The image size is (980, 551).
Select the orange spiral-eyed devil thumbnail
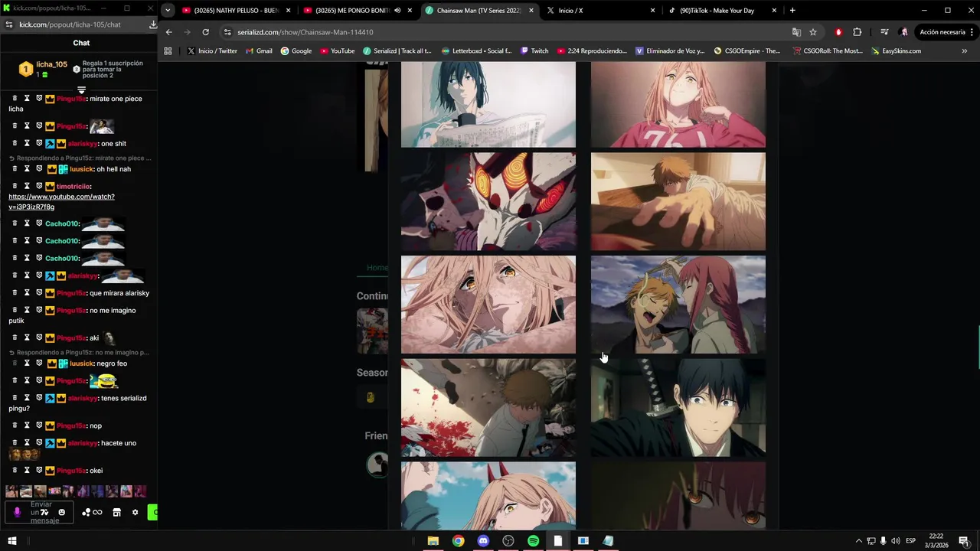tap(488, 201)
